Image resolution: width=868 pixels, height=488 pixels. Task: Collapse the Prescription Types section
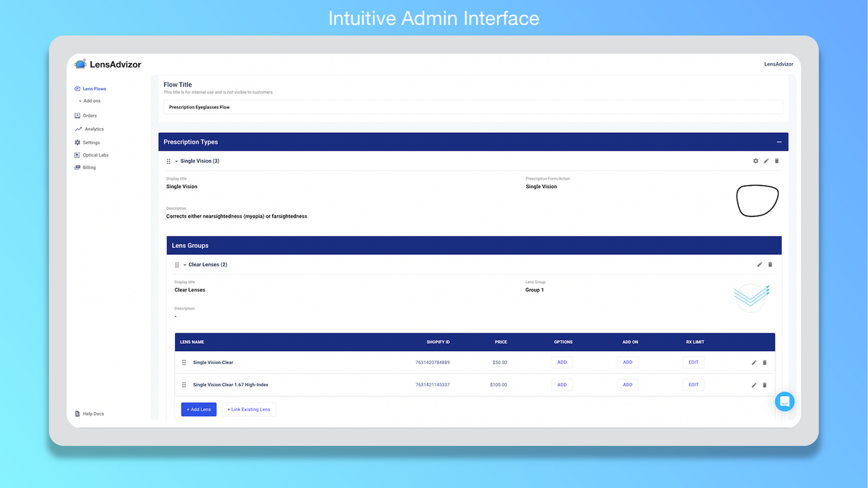779,142
